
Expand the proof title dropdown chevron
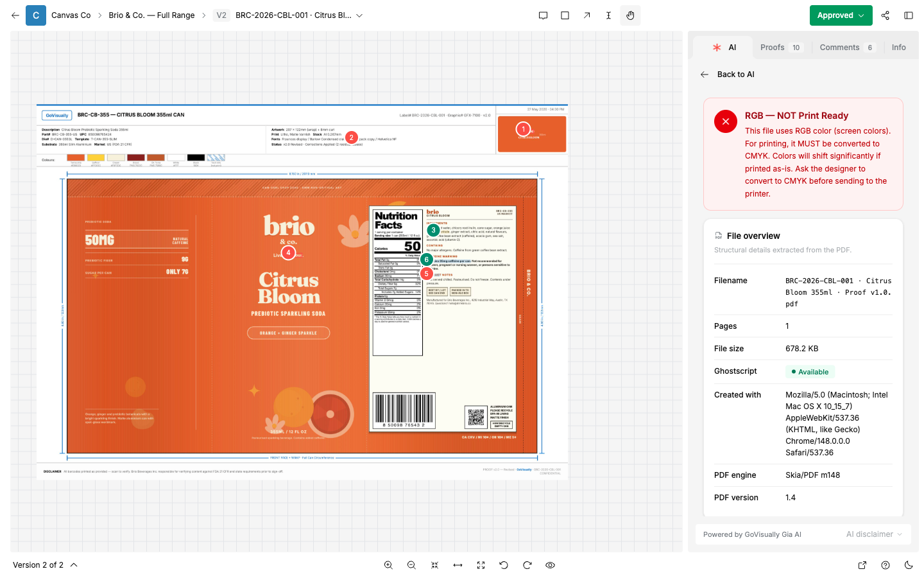coord(359,15)
